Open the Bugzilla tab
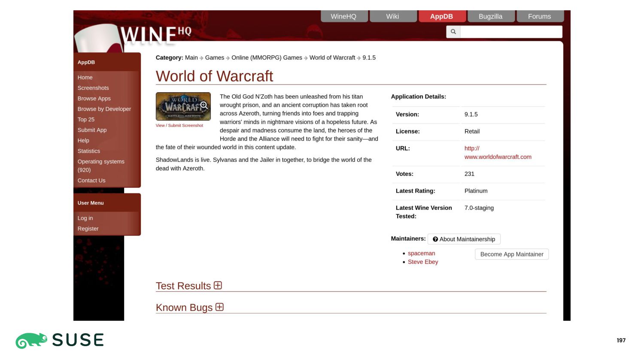Viewport: 644px width, 362px height. pyautogui.click(x=490, y=16)
